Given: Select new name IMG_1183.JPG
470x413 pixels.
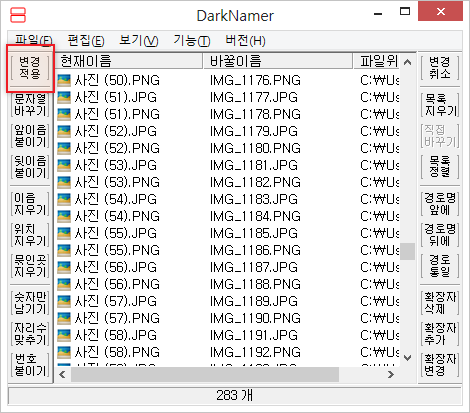Looking at the screenshot, I should click(254, 199).
